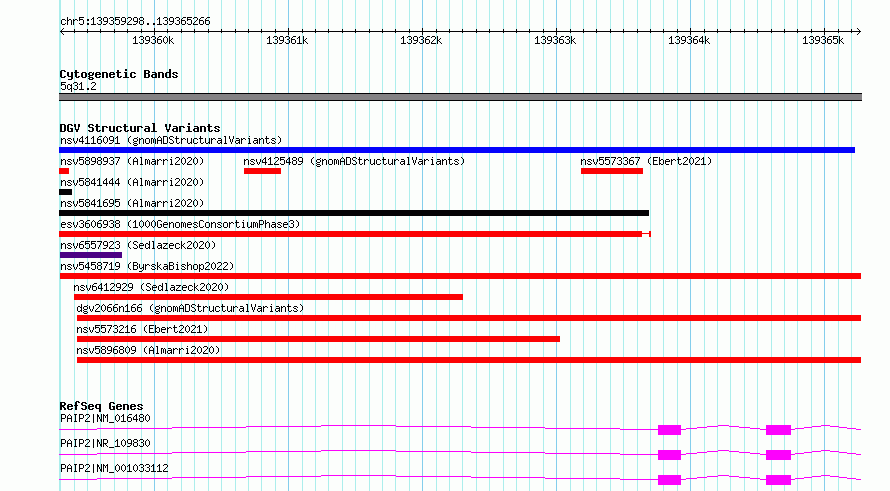
Task: Click first exon box of PAIP2|NR_109830
Action: (669, 455)
